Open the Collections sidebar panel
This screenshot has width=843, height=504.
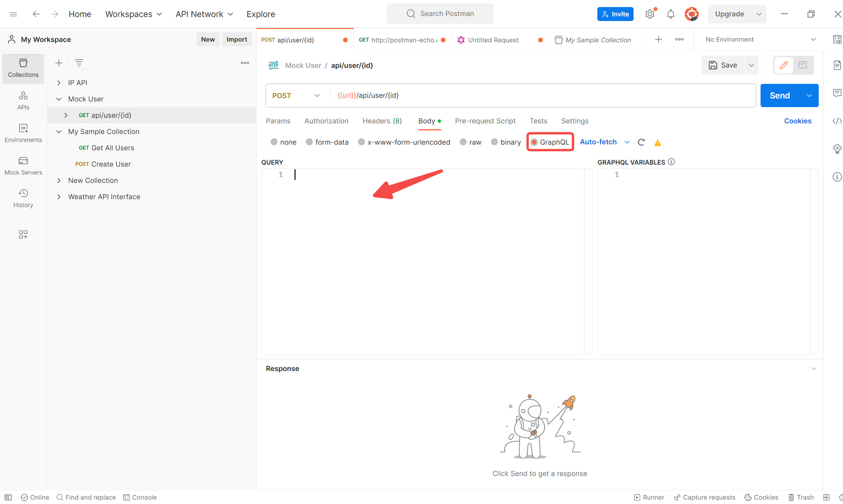(x=23, y=68)
